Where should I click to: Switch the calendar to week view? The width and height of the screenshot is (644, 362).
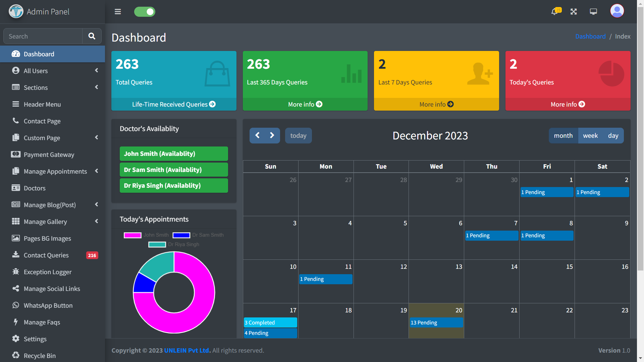coord(590,135)
